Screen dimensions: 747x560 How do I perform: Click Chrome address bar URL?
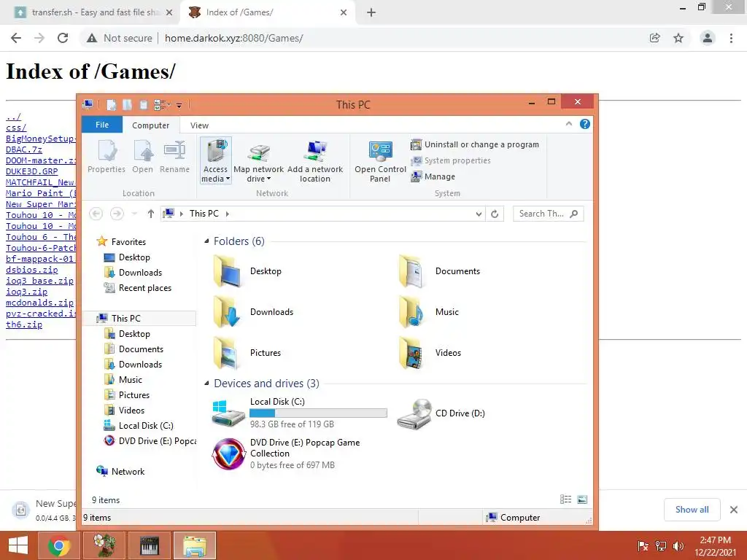pos(234,38)
